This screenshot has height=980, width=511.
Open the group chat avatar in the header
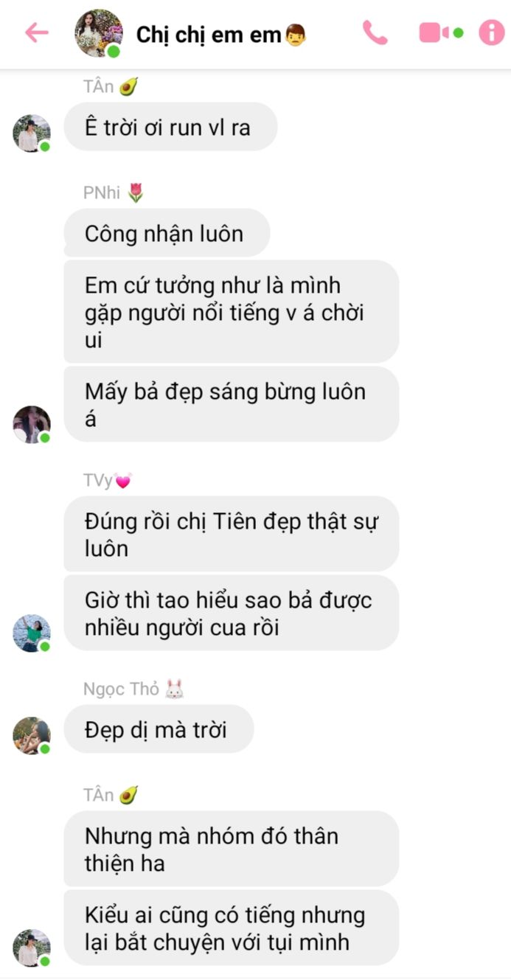click(98, 33)
